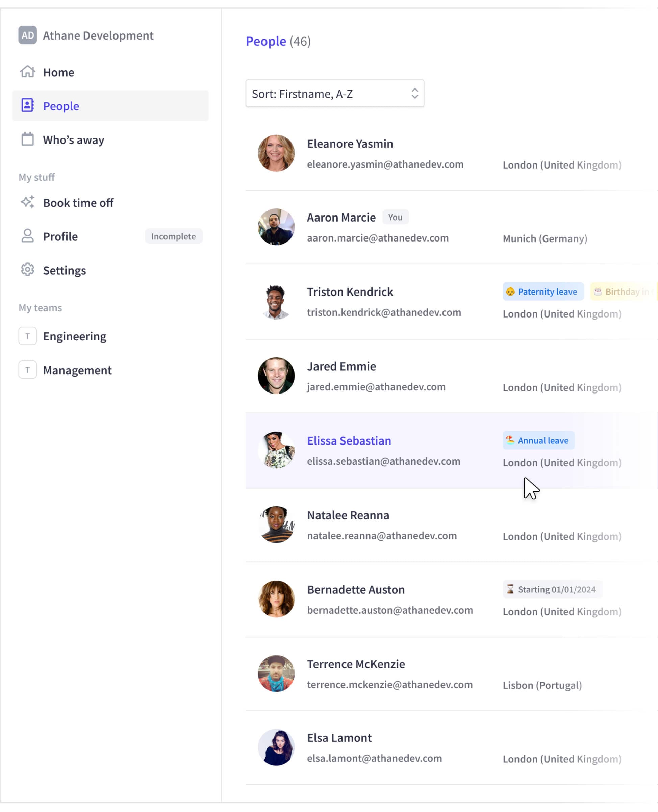This screenshot has width=658, height=812.
Task: Open the Management team
Action: coord(111,370)
